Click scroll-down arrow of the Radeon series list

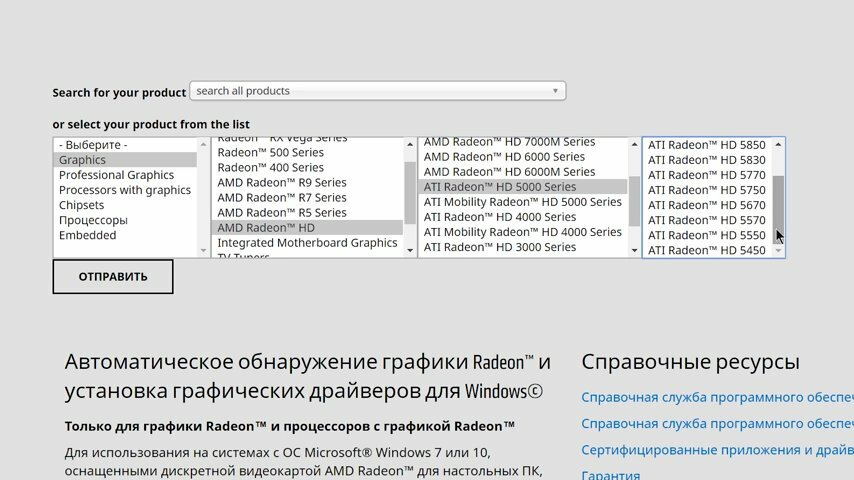coord(410,251)
